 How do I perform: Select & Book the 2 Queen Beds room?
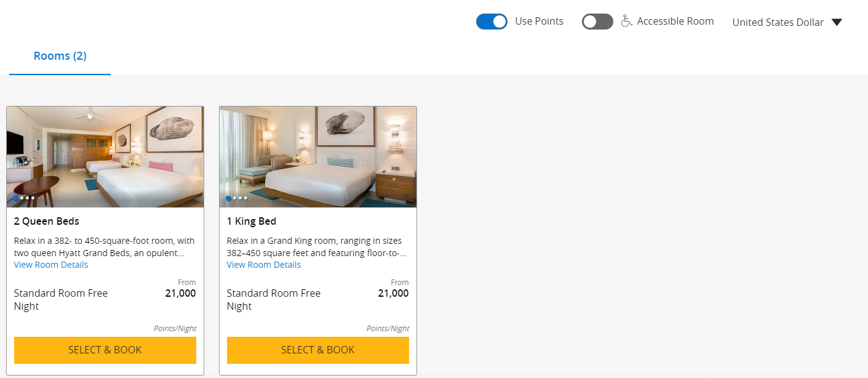click(x=105, y=350)
